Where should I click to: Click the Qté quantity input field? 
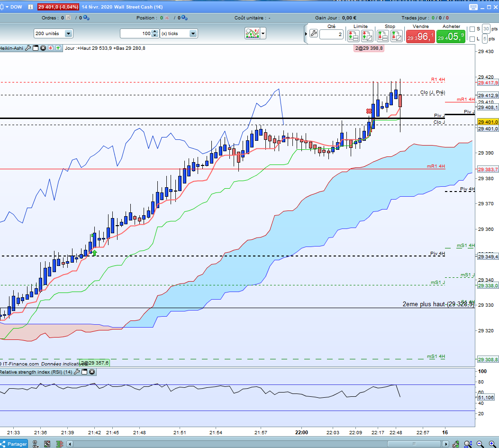[x=331, y=35]
